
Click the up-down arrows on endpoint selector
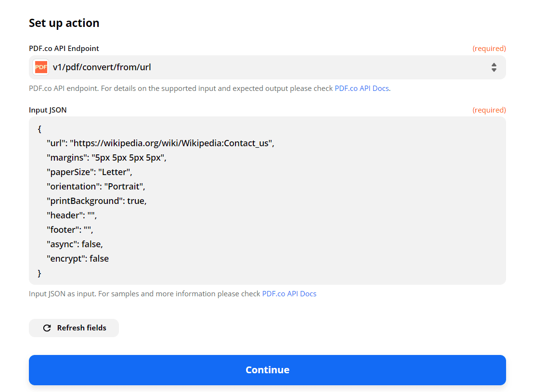click(x=494, y=67)
